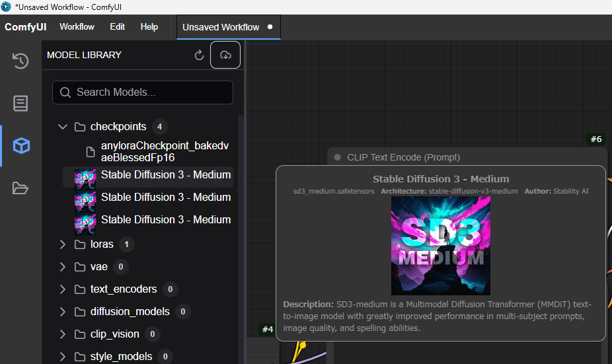612x364 pixels.
Task: Click the Author: Stability AI text
Action: (x=556, y=191)
